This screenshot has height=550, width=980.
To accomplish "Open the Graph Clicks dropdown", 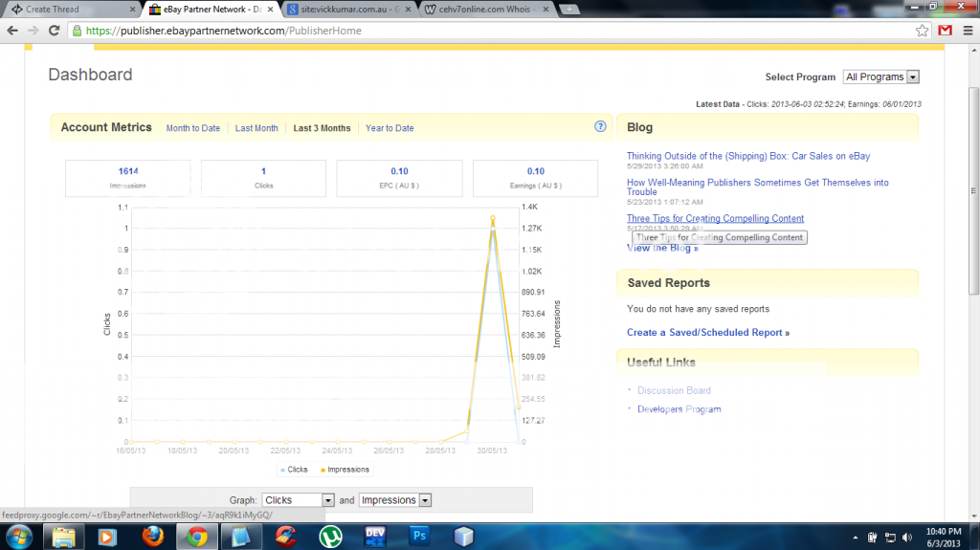I will coord(298,500).
